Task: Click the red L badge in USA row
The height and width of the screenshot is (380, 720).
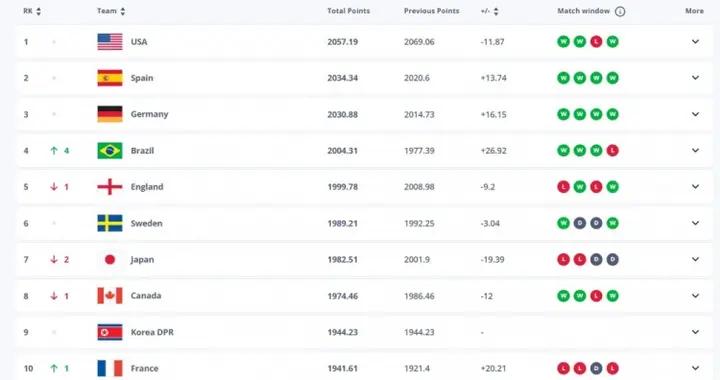Action: (596, 42)
